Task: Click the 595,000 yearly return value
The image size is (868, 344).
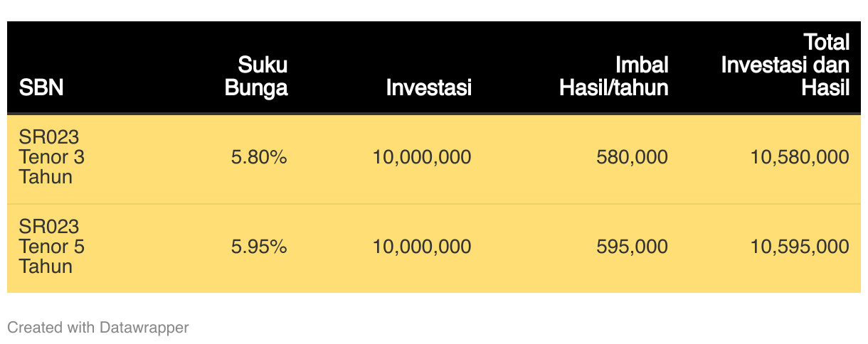Action: tap(633, 247)
